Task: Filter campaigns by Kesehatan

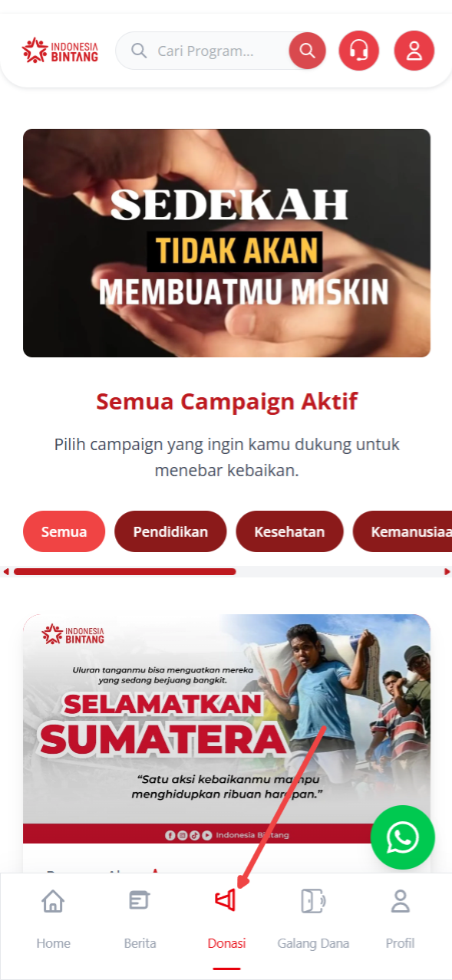Action: coord(289,531)
